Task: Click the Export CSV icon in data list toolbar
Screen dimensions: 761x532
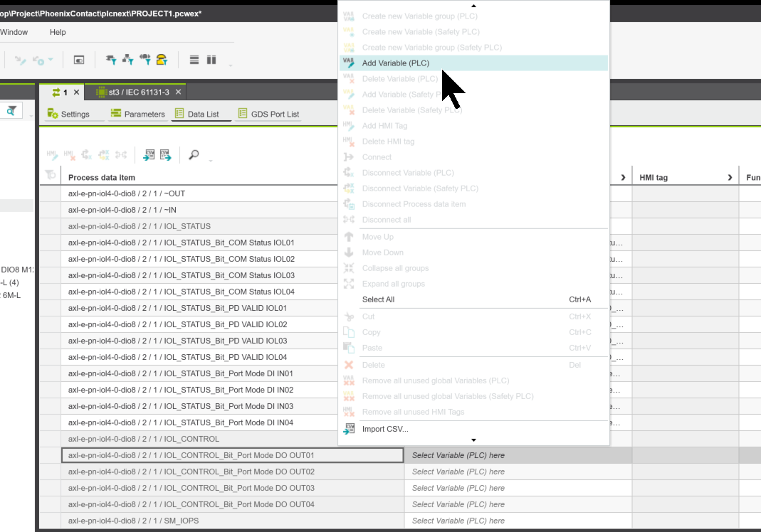Action: point(165,154)
